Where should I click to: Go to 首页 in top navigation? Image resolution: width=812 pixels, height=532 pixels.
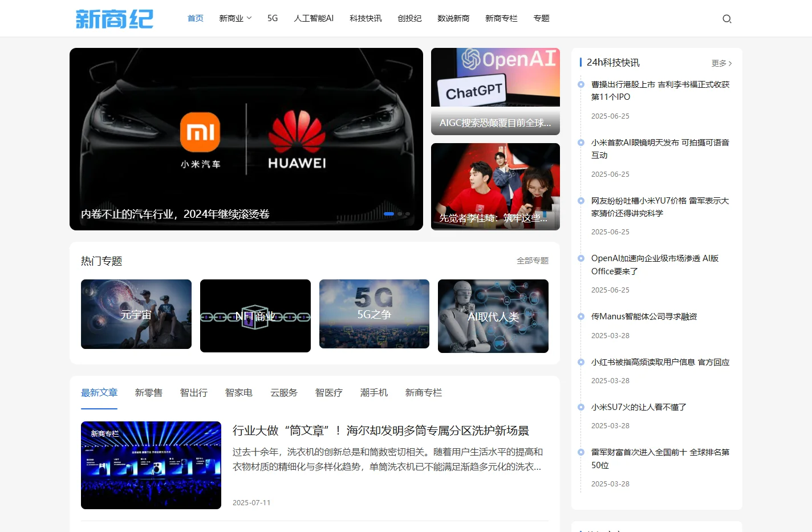(x=196, y=18)
